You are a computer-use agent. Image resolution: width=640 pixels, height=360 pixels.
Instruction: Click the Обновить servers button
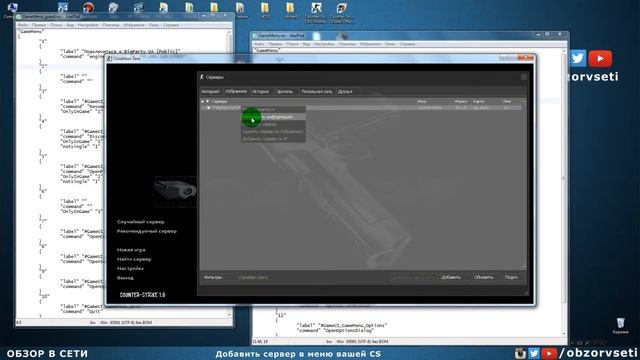pyautogui.click(x=484, y=278)
